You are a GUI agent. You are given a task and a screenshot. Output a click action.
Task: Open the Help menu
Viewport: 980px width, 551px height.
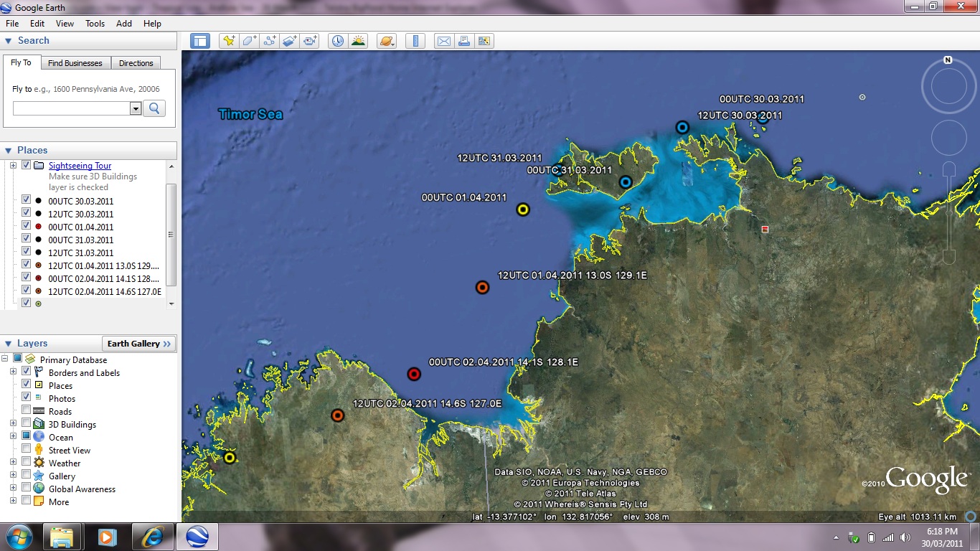tap(152, 24)
